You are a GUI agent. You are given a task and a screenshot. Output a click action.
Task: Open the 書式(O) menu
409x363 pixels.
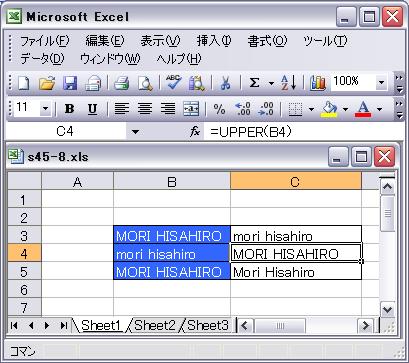(x=267, y=41)
